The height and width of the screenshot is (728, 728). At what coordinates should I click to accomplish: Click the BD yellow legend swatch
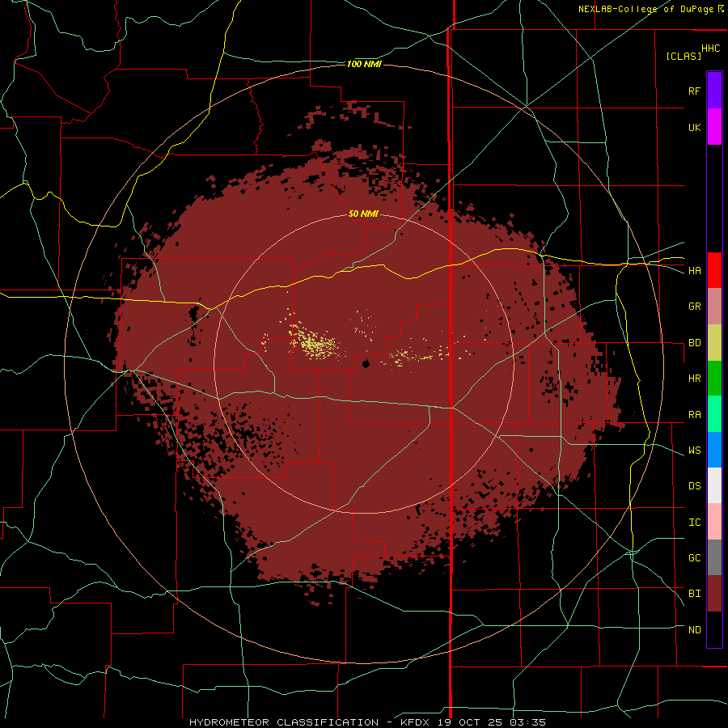pos(714,342)
